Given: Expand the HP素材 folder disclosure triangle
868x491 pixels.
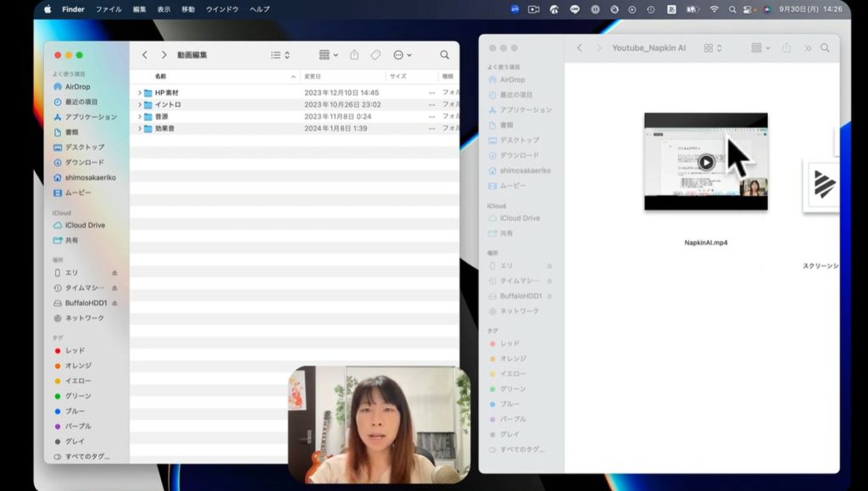Looking at the screenshot, I should pos(139,92).
